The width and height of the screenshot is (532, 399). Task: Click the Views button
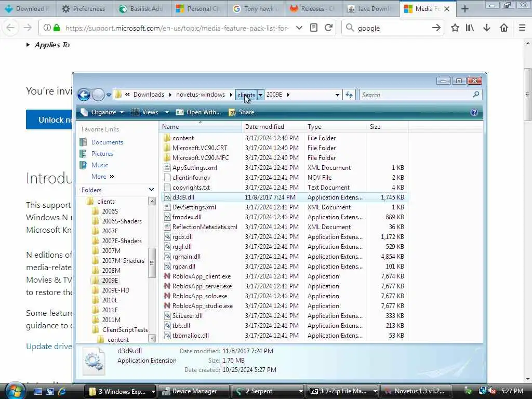(145, 112)
